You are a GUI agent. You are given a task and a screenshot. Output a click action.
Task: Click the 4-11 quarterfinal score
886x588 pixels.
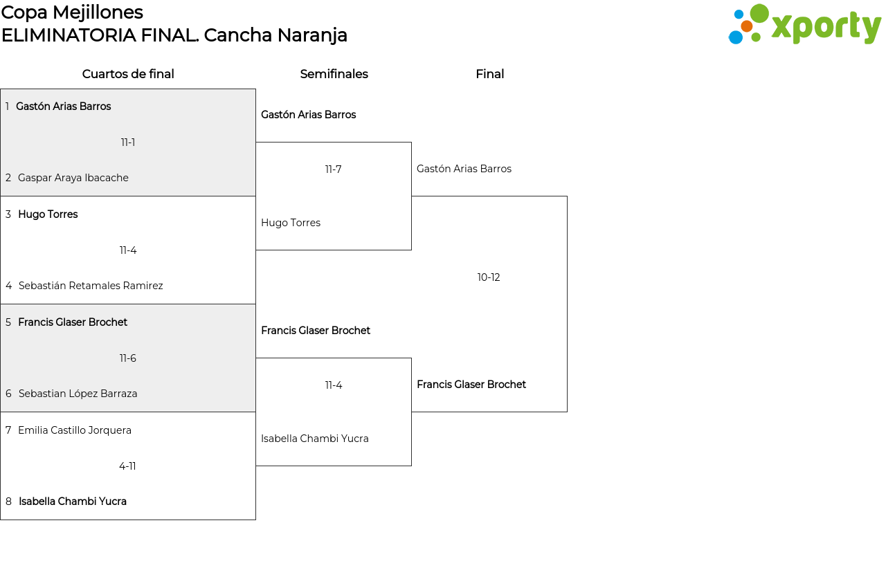[127, 466]
